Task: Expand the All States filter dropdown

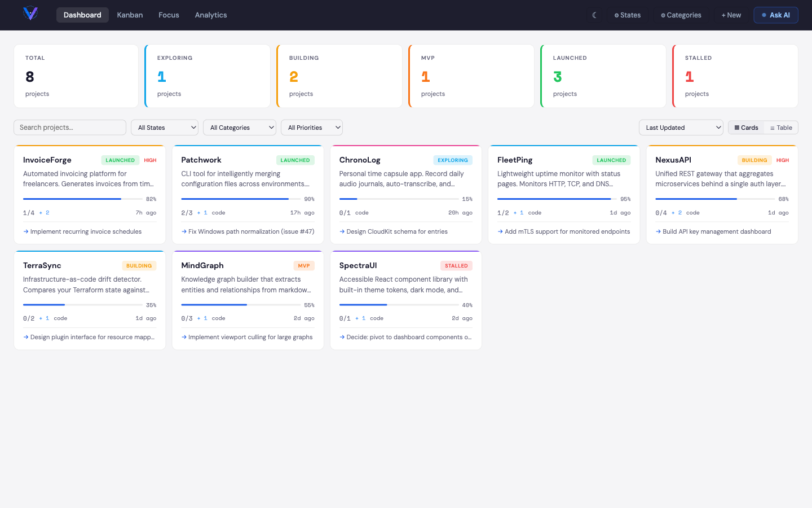Action: click(165, 128)
